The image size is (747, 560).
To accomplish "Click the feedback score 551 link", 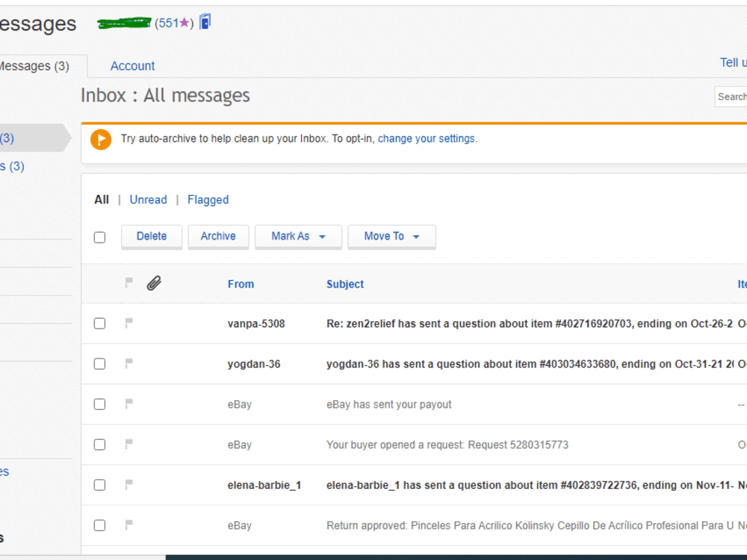I will click(x=169, y=23).
